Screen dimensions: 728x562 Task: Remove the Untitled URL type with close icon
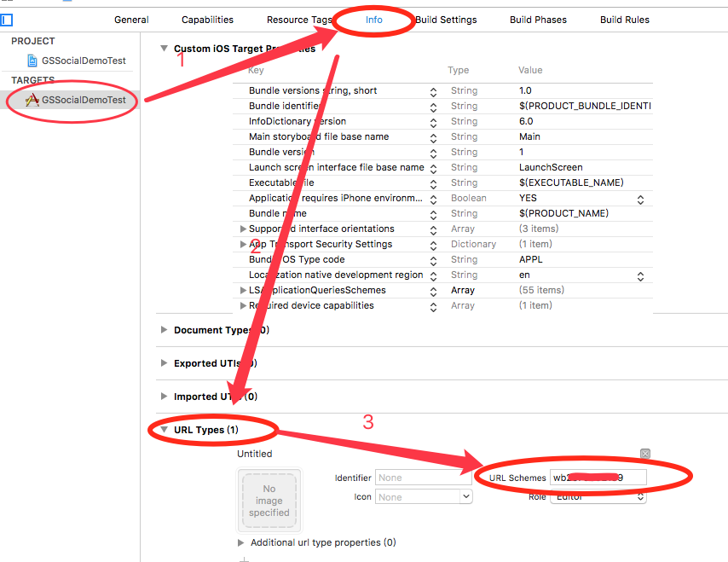click(x=645, y=454)
